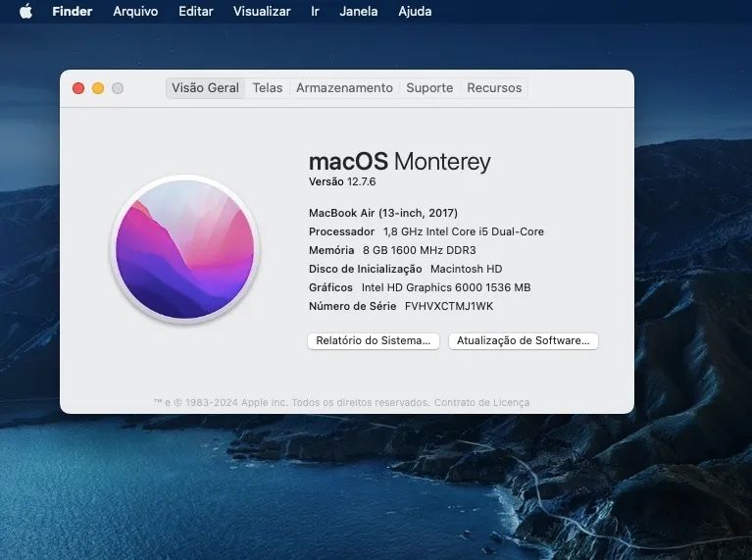This screenshot has height=560, width=752.
Task: Click the macOS Monterey logo image
Action: 185,248
